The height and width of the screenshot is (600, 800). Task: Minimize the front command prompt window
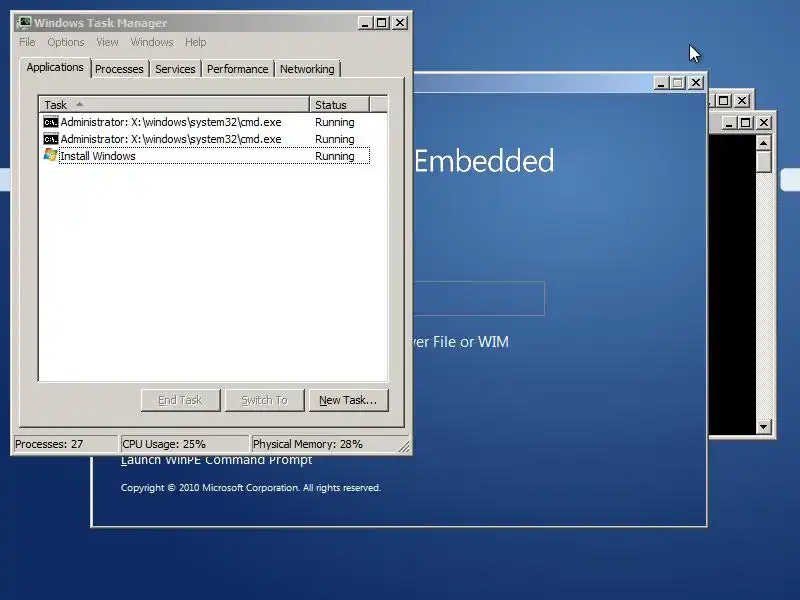pos(729,122)
